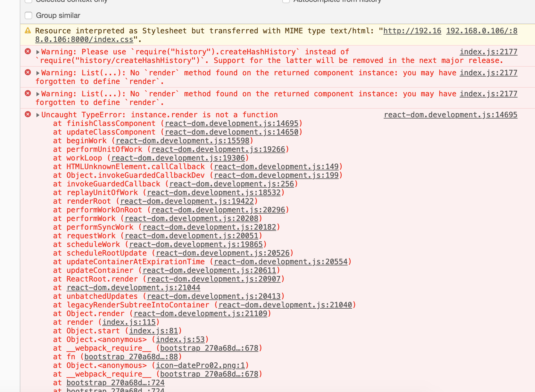Open react-dom.development.js:14695 source link
The height and width of the screenshot is (392, 535).
coord(450,115)
